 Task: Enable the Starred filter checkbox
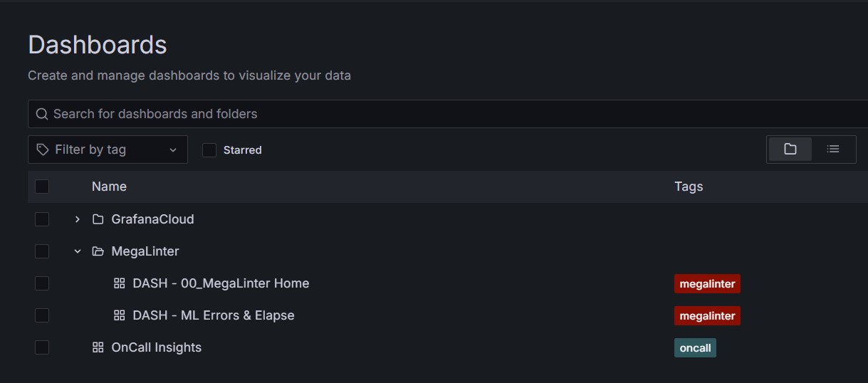[x=209, y=150]
